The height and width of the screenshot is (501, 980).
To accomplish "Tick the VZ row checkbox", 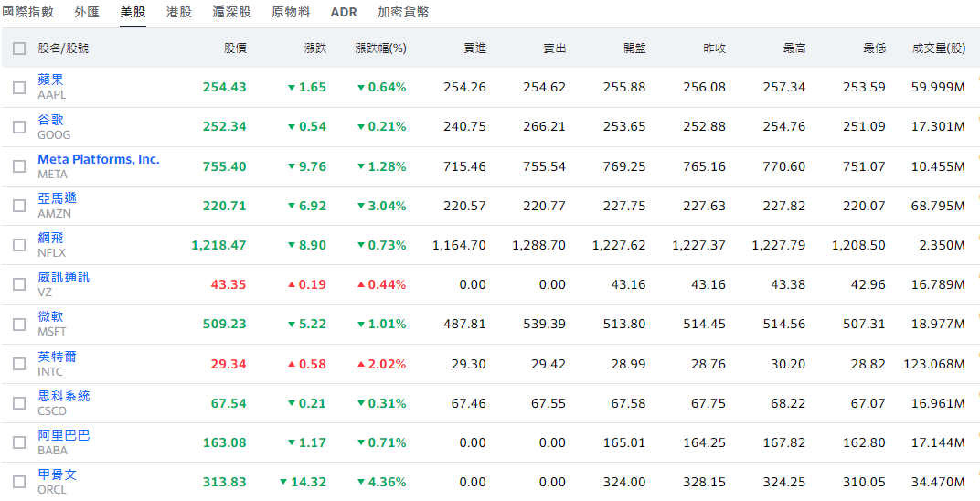I will pos(19,285).
